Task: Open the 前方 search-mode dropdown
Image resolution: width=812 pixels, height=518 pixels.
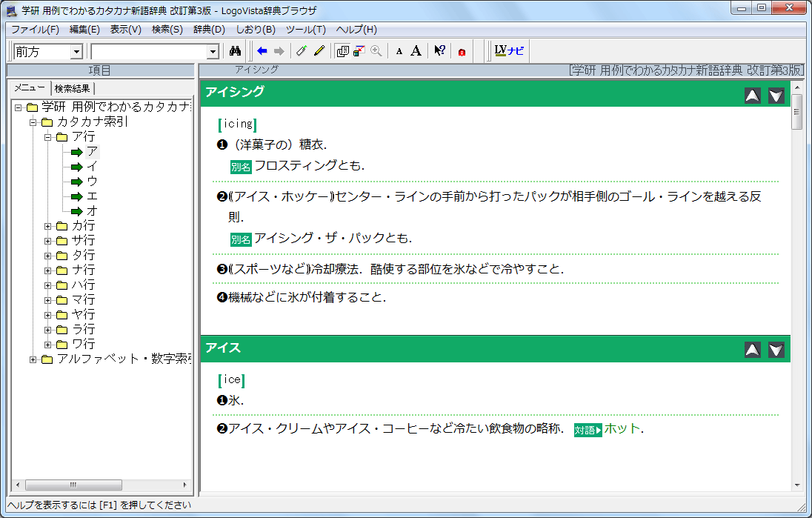Action: point(76,52)
